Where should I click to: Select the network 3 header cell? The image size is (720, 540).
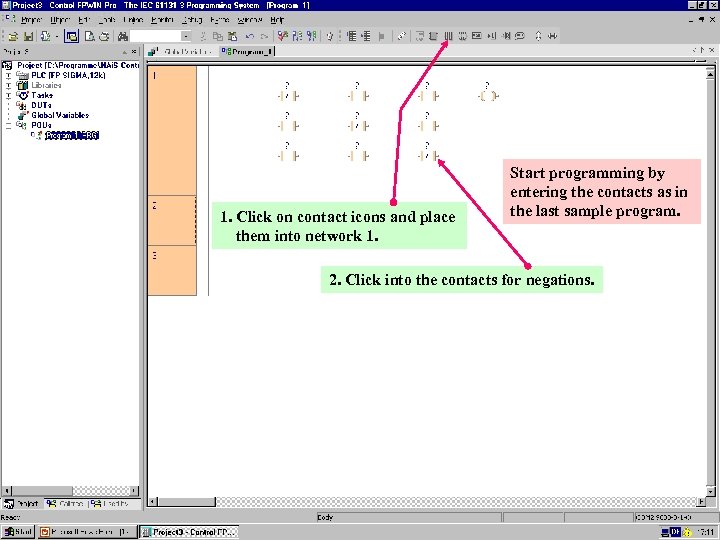[172, 270]
